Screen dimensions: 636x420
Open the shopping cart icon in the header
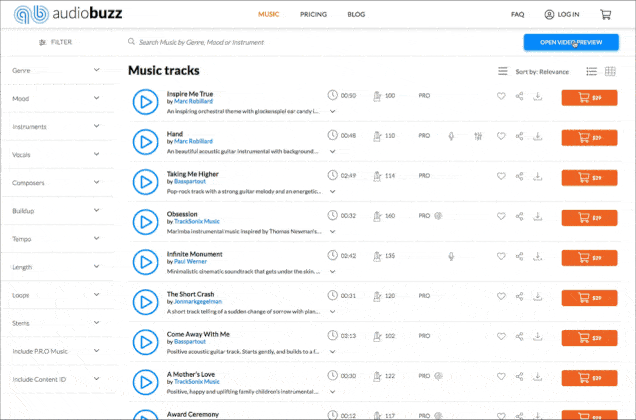(605, 15)
